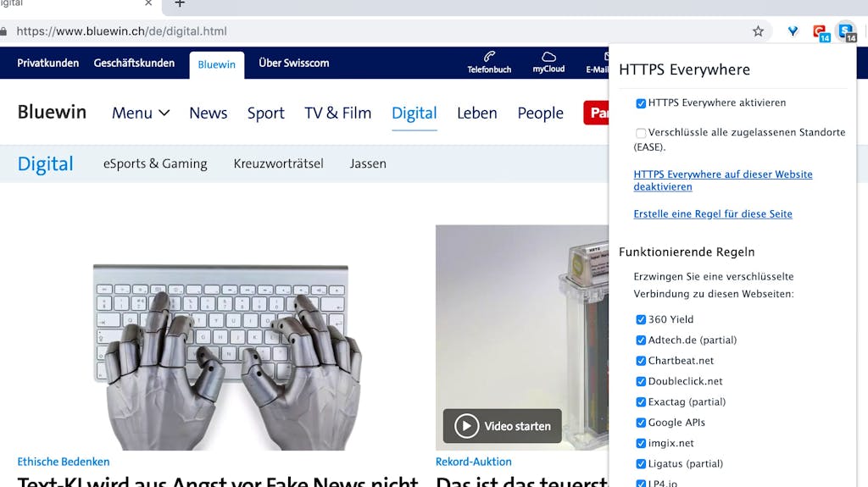Go to the TV & Film section
This screenshot has width=868, height=487.
click(337, 113)
